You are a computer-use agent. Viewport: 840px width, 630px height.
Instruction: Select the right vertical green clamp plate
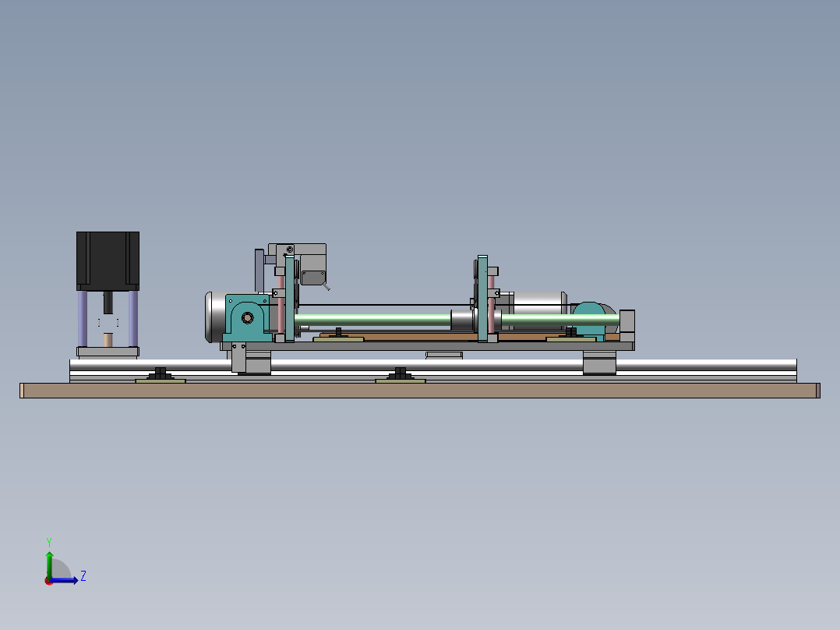(x=482, y=300)
